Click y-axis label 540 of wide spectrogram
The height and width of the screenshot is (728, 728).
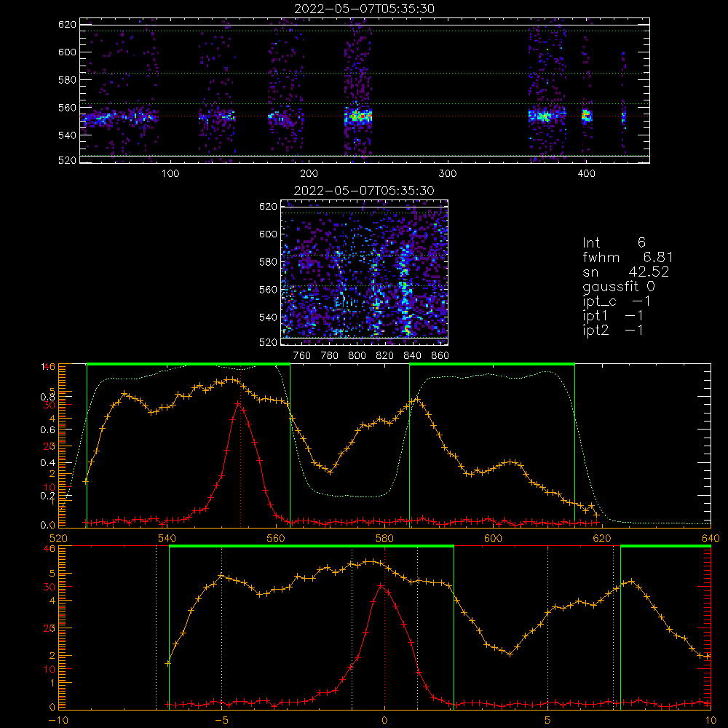[x=67, y=135]
